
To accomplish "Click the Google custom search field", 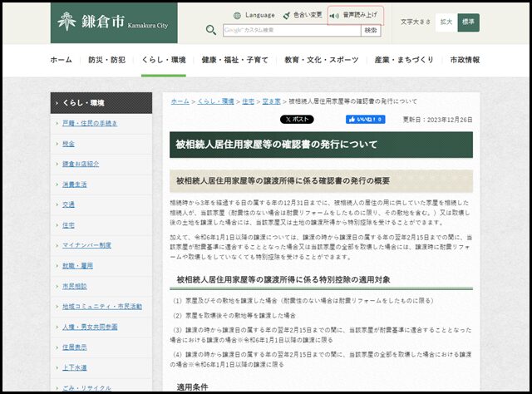I will pos(292,30).
